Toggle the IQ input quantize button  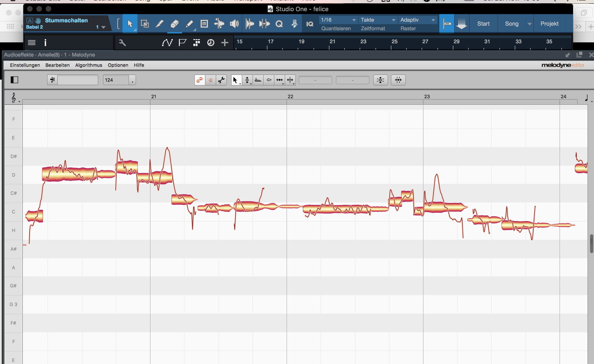(x=310, y=24)
